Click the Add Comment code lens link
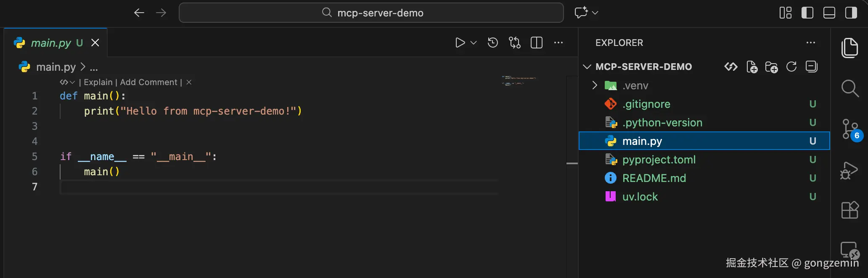 coord(148,82)
